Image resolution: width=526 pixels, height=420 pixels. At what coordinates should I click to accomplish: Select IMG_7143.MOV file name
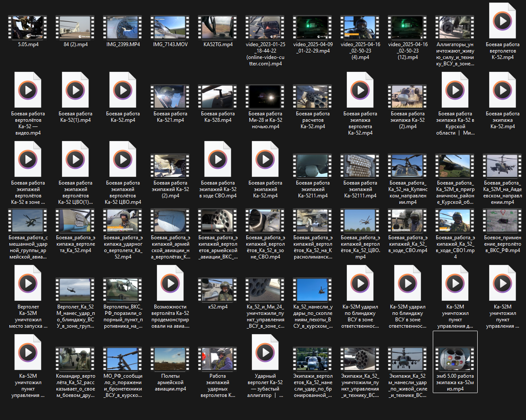170,44
